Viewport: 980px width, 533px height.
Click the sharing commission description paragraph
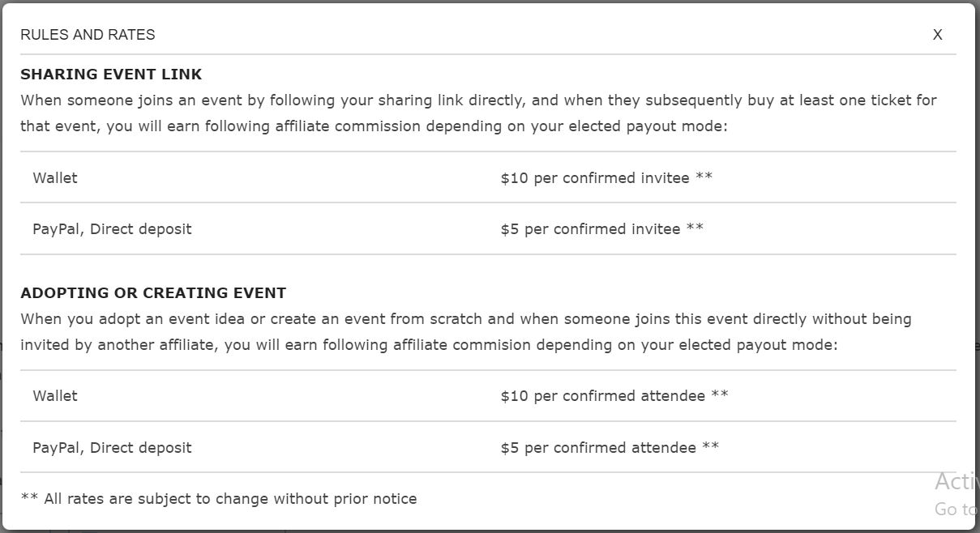[x=478, y=113]
